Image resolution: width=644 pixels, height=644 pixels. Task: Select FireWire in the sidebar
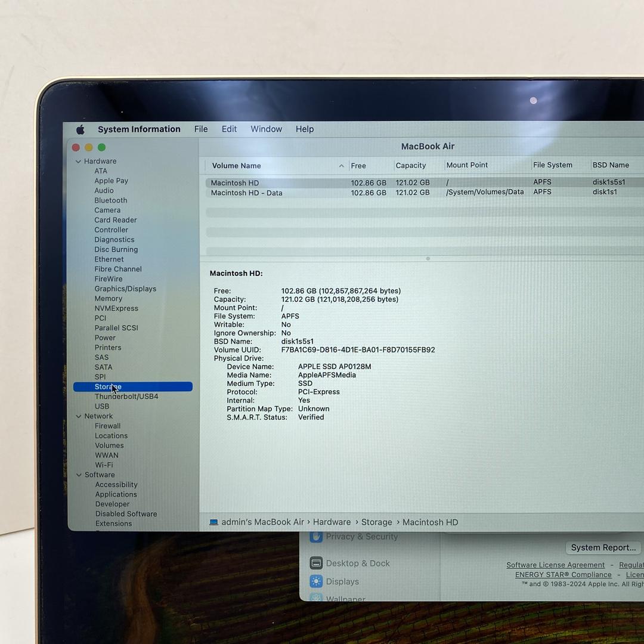(109, 279)
